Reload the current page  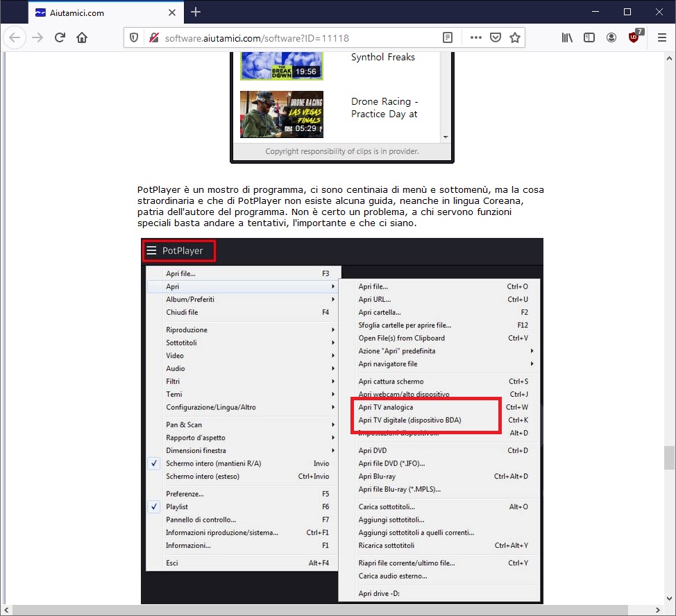[60, 38]
